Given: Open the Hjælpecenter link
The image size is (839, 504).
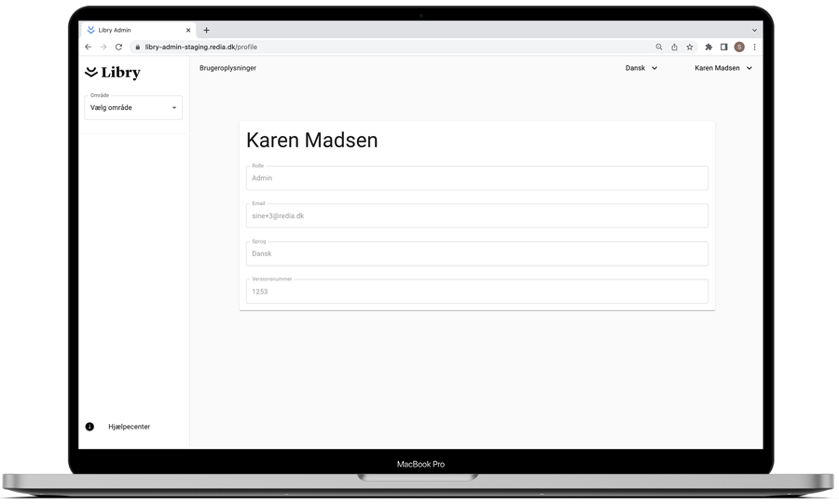Looking at the screenshot, I should click(x=129, y=427).
